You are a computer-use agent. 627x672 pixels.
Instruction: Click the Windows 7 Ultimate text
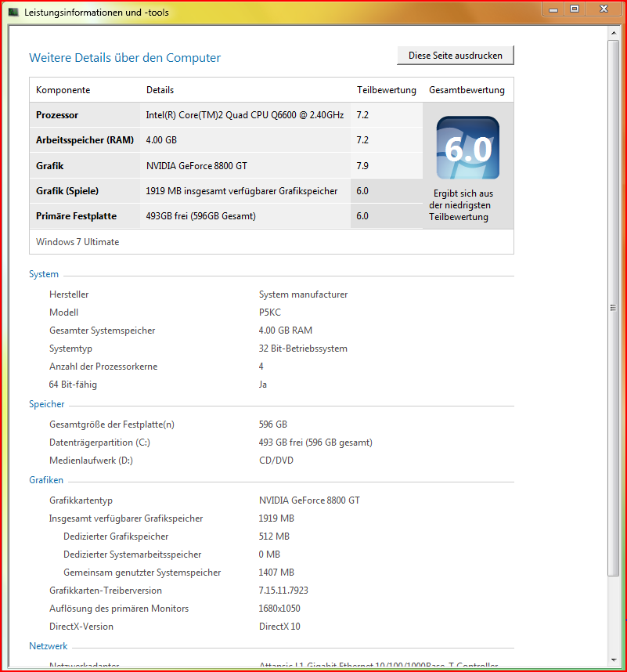point(77,242)
